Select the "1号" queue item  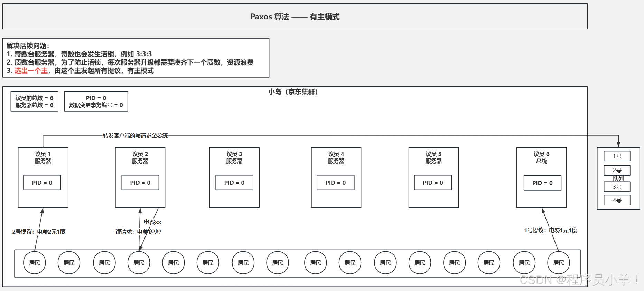point(617,156)
